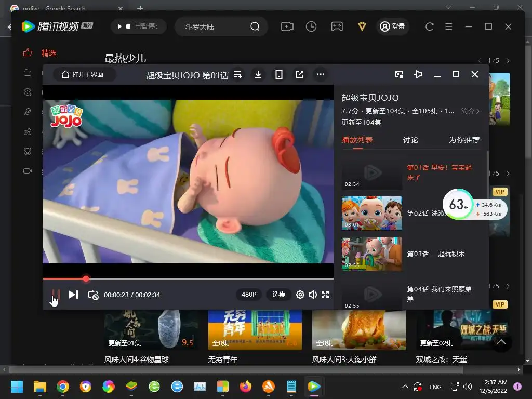The height and width of the screenshot is (399, 532).
Task: Open the more options ellipsis menu
Action: point(320,74)
